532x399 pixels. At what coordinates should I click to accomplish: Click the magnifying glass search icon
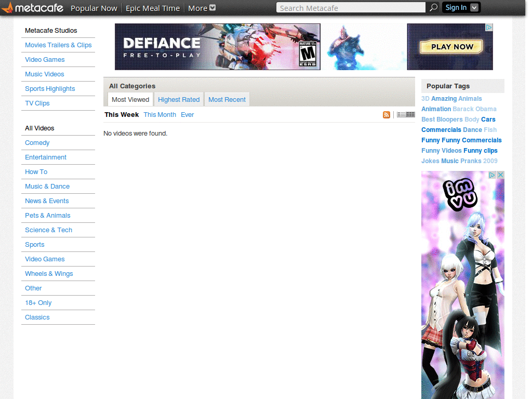click(x=433, y=7)
